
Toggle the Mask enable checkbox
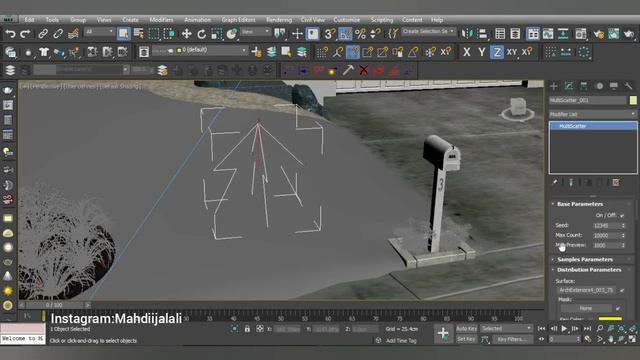[x=618, y=309]
